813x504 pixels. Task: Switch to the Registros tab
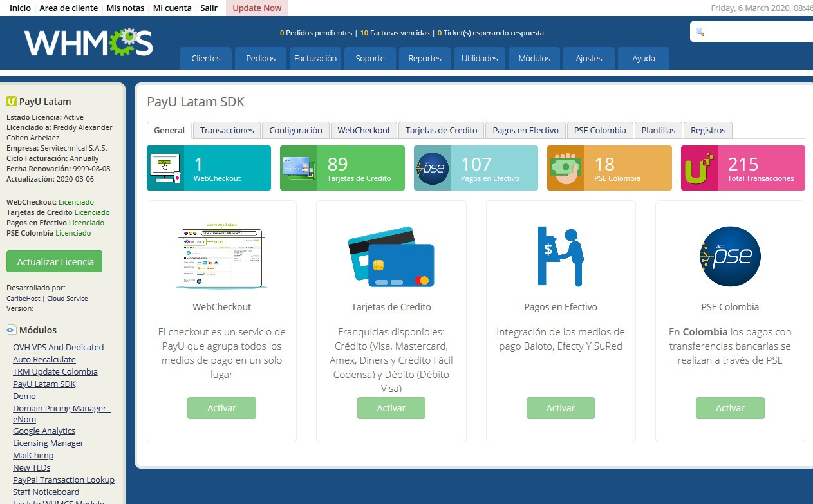tap(708, 130)
